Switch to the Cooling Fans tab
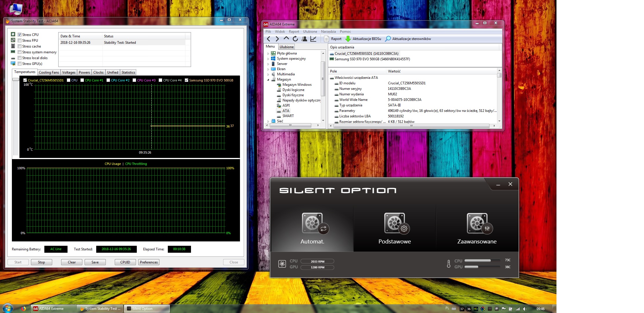Image resolution: width=644 pixels, height=313 pixels. click(x=49, y=72)
